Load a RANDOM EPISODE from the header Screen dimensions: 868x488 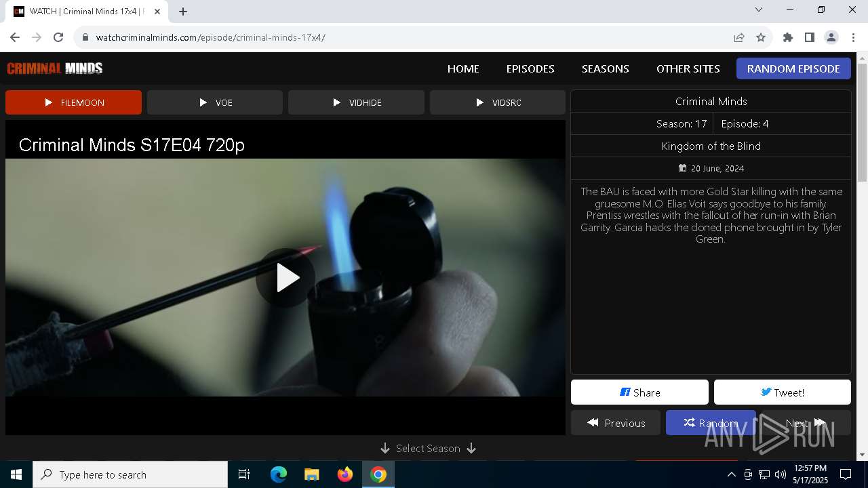tap(793, 68)
